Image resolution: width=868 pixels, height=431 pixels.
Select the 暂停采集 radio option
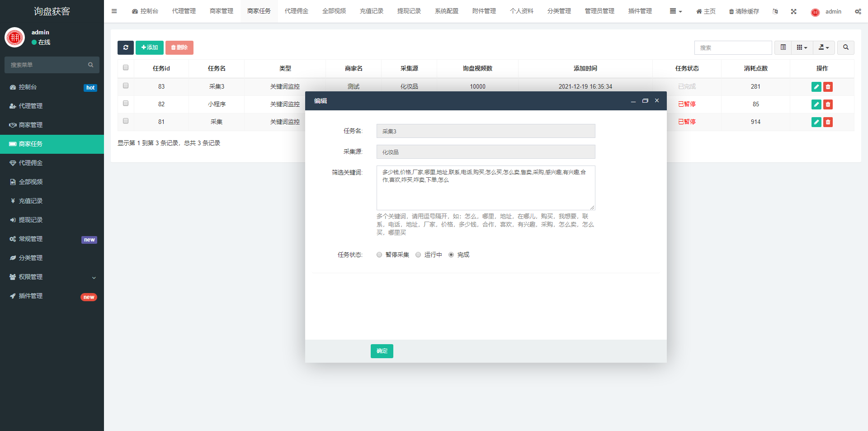pos(379,255)
